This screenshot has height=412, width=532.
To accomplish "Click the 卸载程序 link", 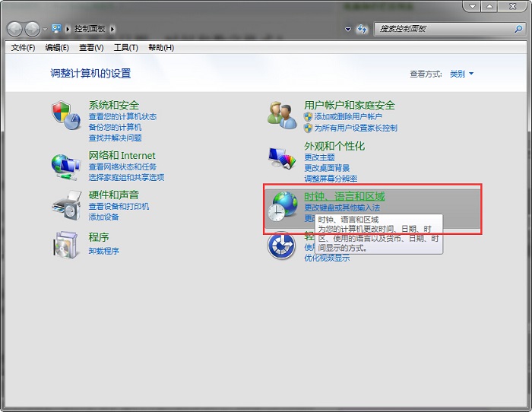I will (103, 250).
